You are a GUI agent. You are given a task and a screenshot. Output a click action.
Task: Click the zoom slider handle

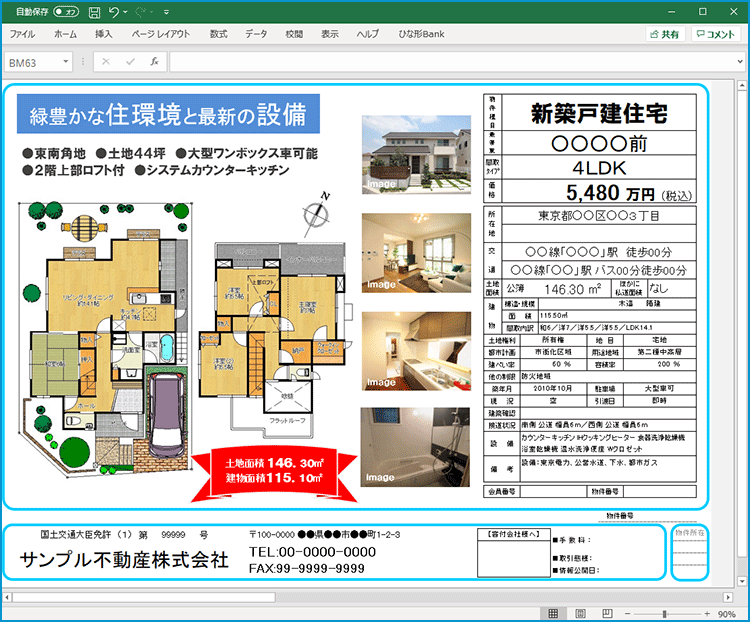(x=664, y=613)
